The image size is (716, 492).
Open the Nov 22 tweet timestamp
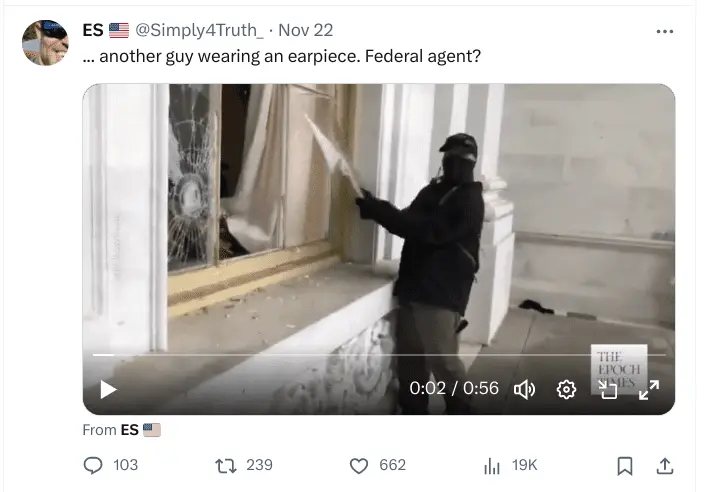click(305, 30)
